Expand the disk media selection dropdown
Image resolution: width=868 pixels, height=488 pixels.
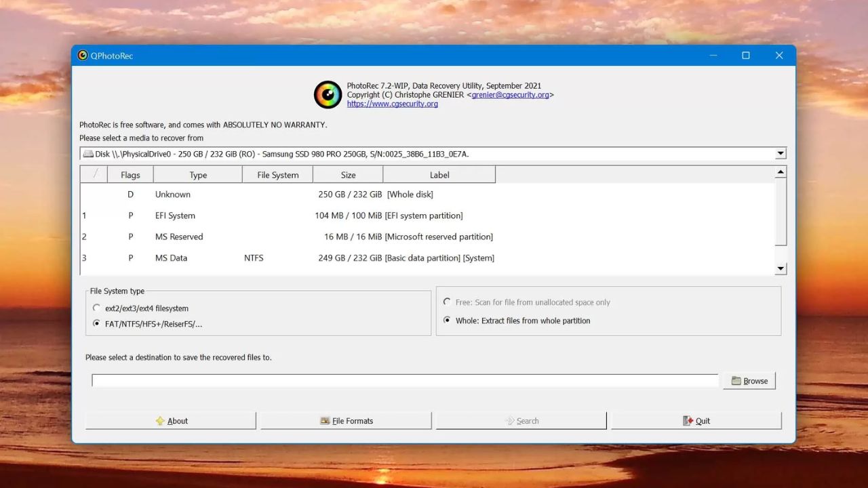[781, 154]
